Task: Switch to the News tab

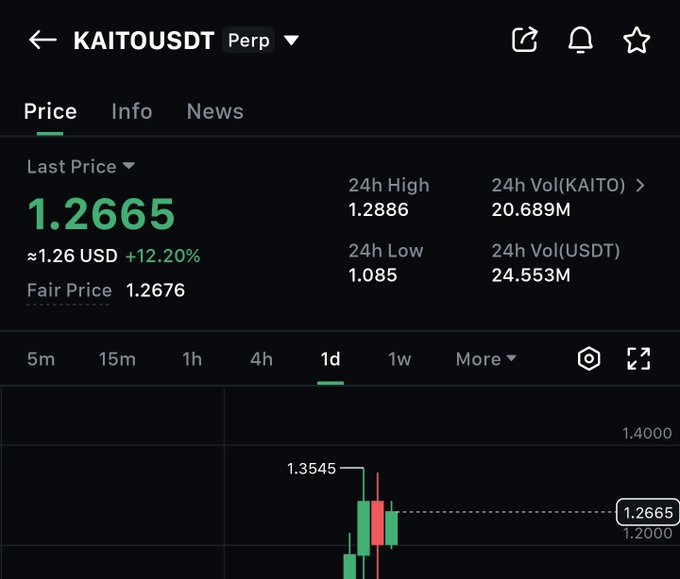Action: point(215,111)
